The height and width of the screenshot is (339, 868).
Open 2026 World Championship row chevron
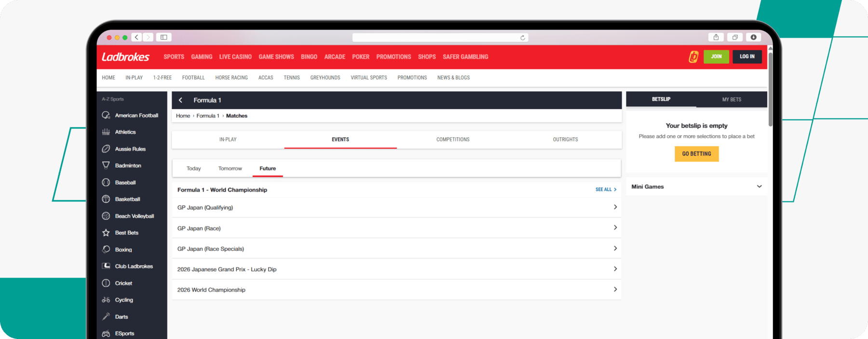615,289
